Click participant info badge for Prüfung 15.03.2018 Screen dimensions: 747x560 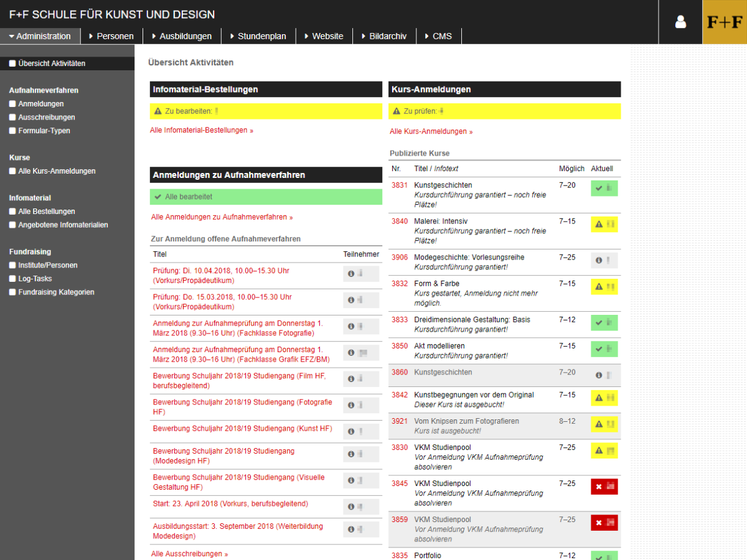coord(361,300)
